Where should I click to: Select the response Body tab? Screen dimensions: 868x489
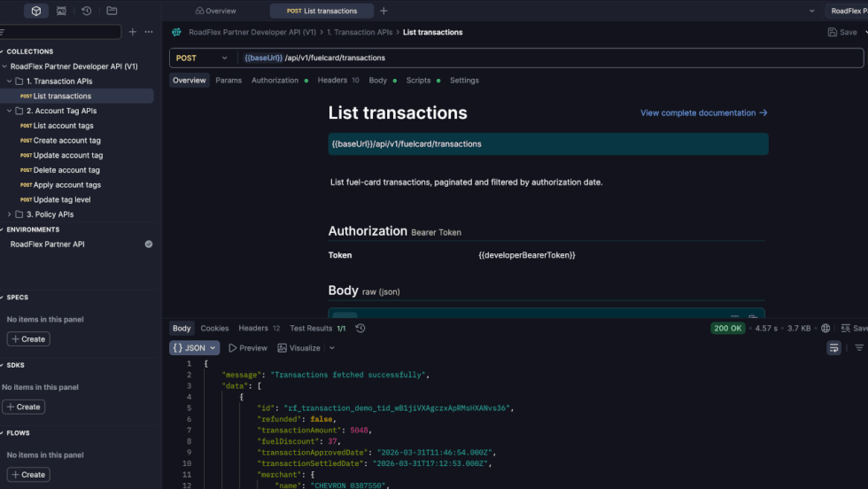click(x=182, y=329)
